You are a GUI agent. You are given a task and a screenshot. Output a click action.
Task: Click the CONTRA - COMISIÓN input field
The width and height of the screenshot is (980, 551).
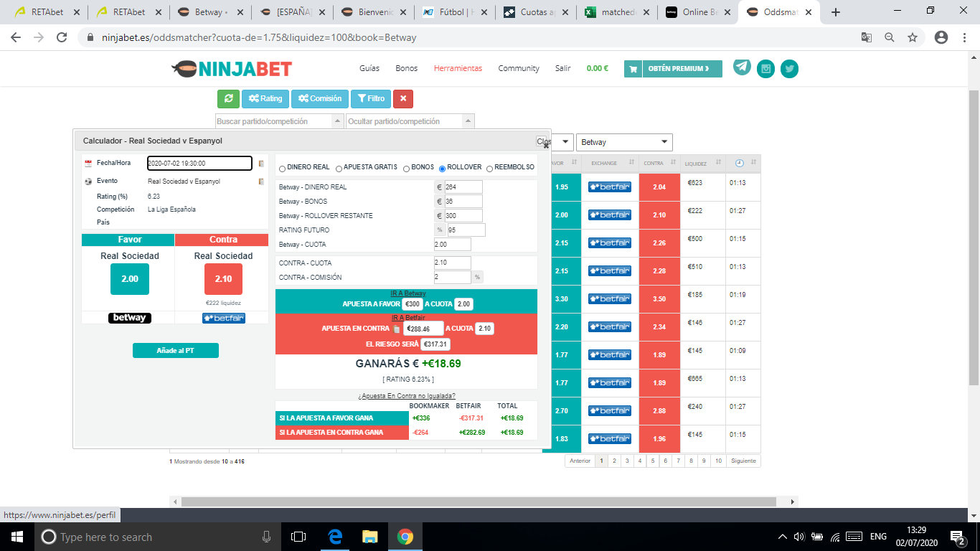pyautogui.click(x=452, y=277)
